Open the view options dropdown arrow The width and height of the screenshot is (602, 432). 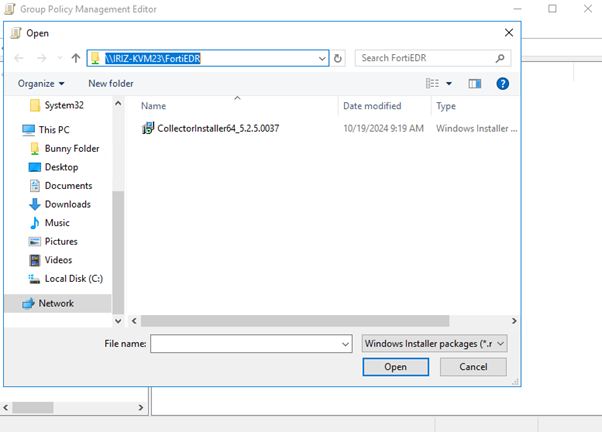click(x=449, y=84)
